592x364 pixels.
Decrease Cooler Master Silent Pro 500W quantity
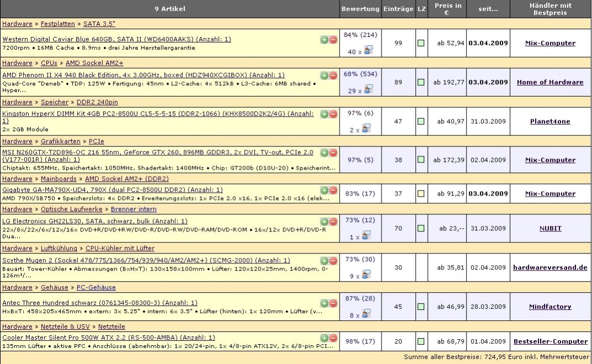[x=333, y=338]
